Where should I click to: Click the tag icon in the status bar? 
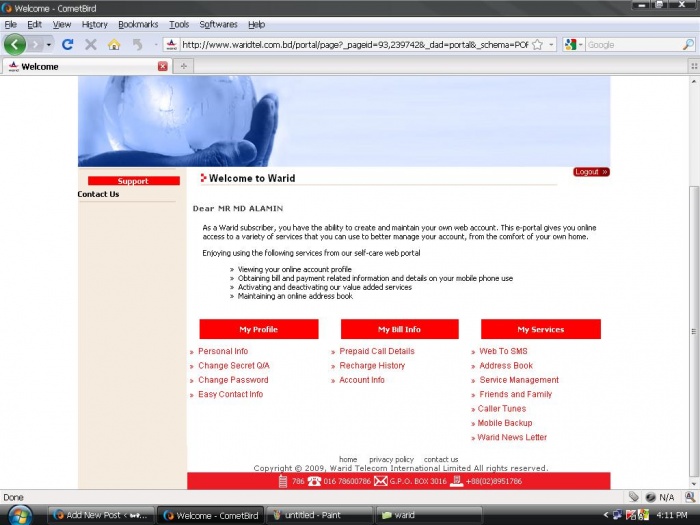point(633,497)
